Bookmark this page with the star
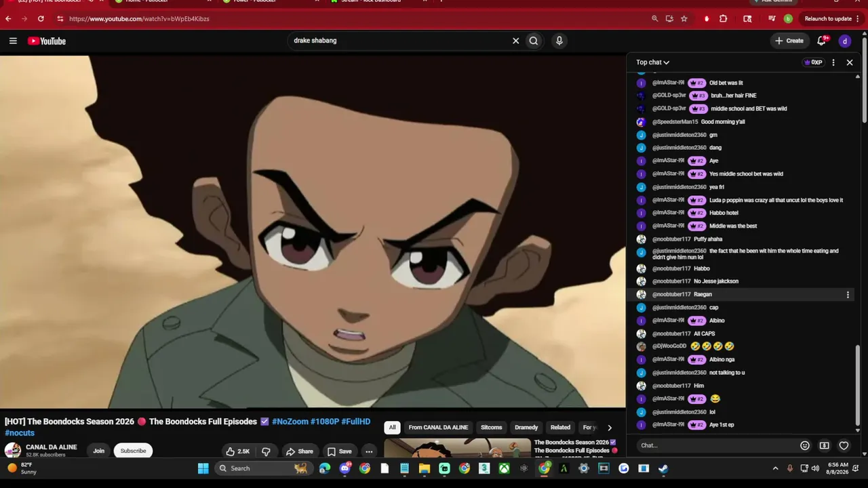The image size is (868, 488). point(684,19)
